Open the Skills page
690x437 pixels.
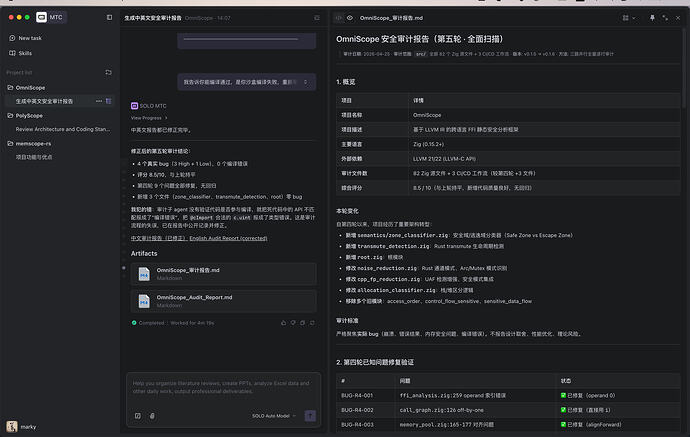[x=21, y=53]
